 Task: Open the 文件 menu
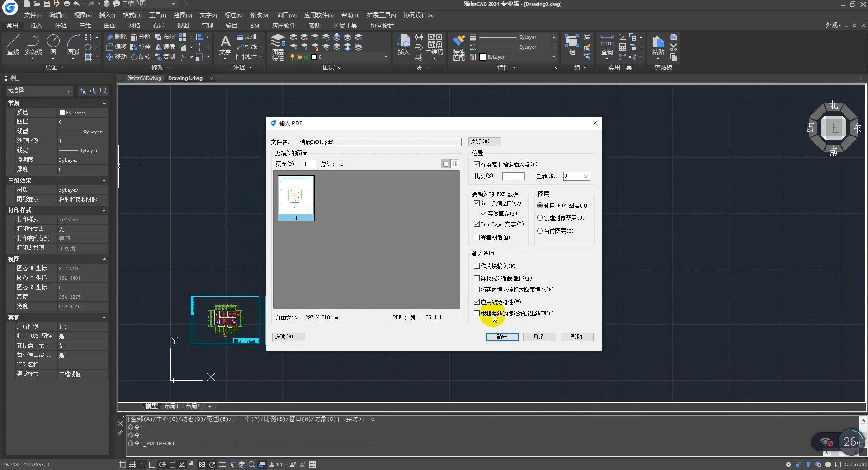(x=33, y=15)
